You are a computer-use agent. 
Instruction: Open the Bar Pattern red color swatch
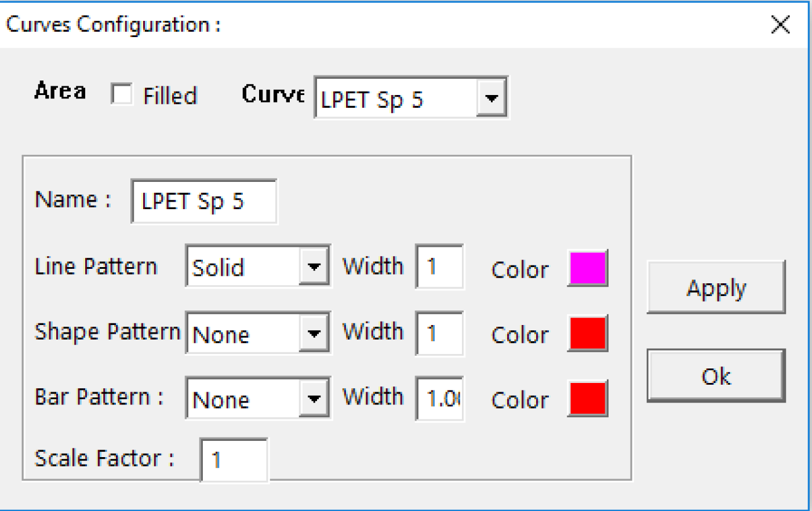click(x=587, y=399)
